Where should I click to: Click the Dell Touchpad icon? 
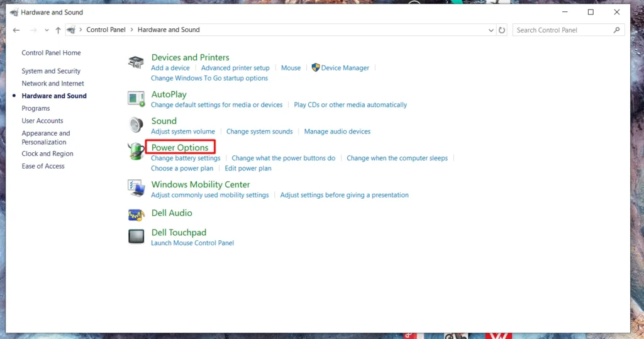(136, 236)
